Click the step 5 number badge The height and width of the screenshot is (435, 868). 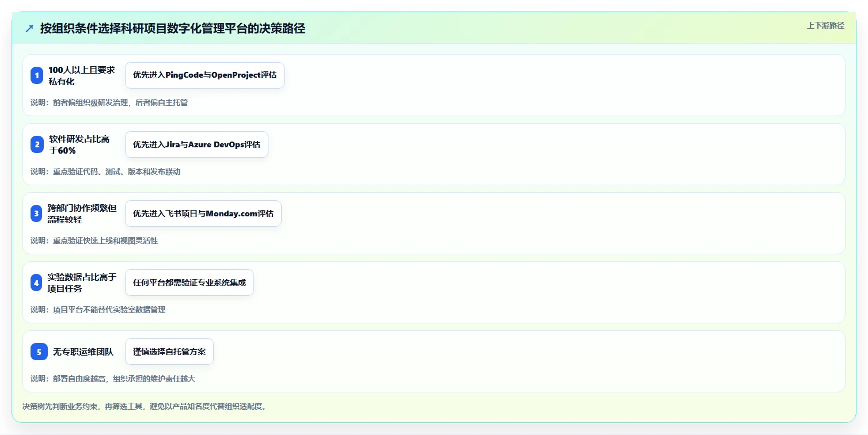pos(39,352)
